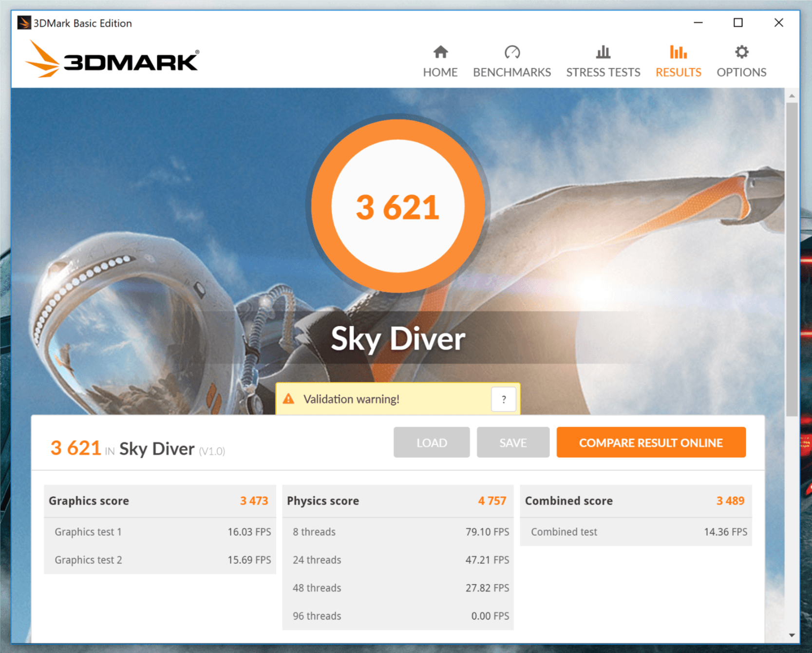The height and width of the screenshot is (653, 812).
Task: Click the 47.21 FPS value
Action: (x=487, y=560)
